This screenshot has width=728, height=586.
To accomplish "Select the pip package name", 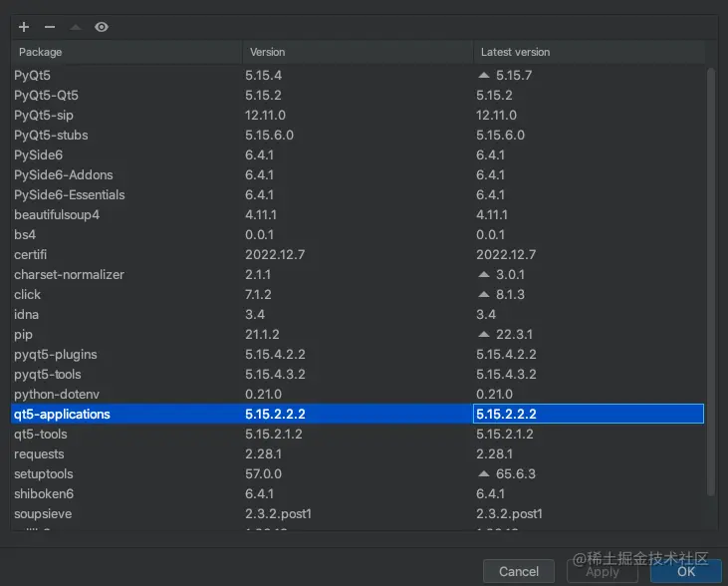I will (x=23, y=335).
